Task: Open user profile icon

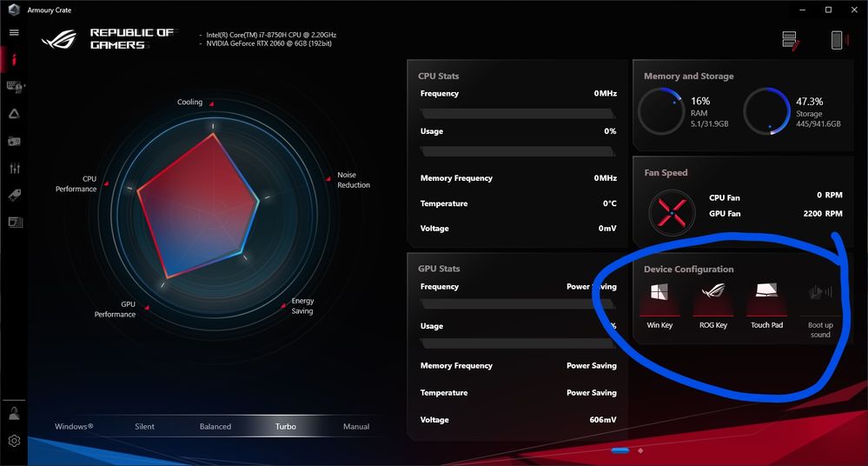Action: [14, 414]
